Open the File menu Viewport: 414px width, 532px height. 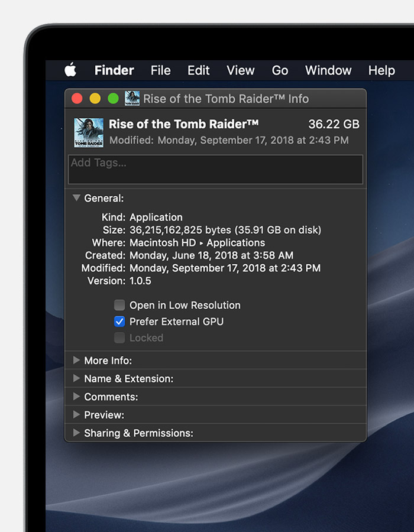[160, 70]
